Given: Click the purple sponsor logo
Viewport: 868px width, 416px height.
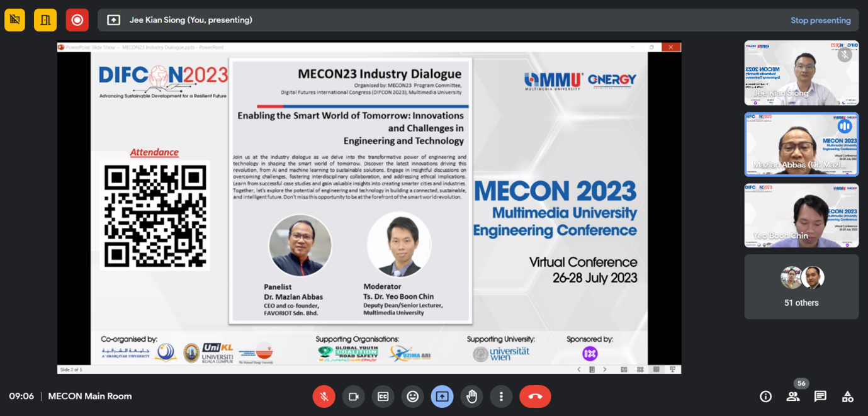Looking at the screenshot, I should click(590, 354).
